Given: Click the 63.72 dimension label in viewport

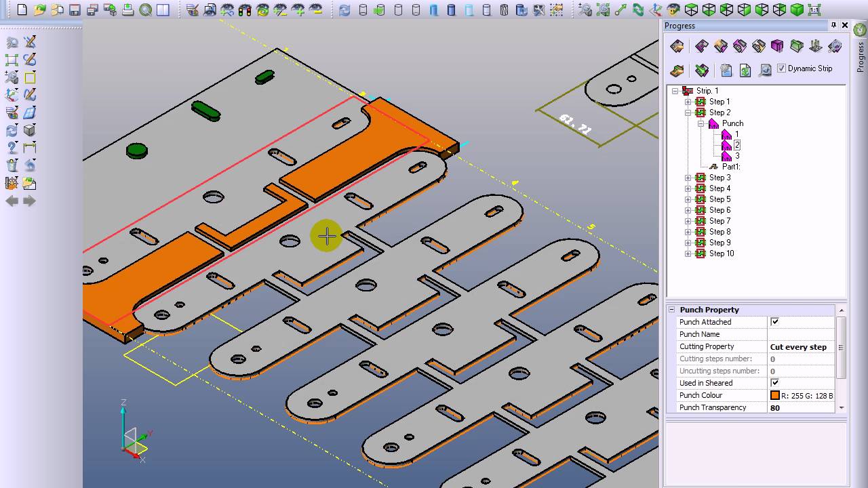Looking at the screenshot, I should click(575, 124).
